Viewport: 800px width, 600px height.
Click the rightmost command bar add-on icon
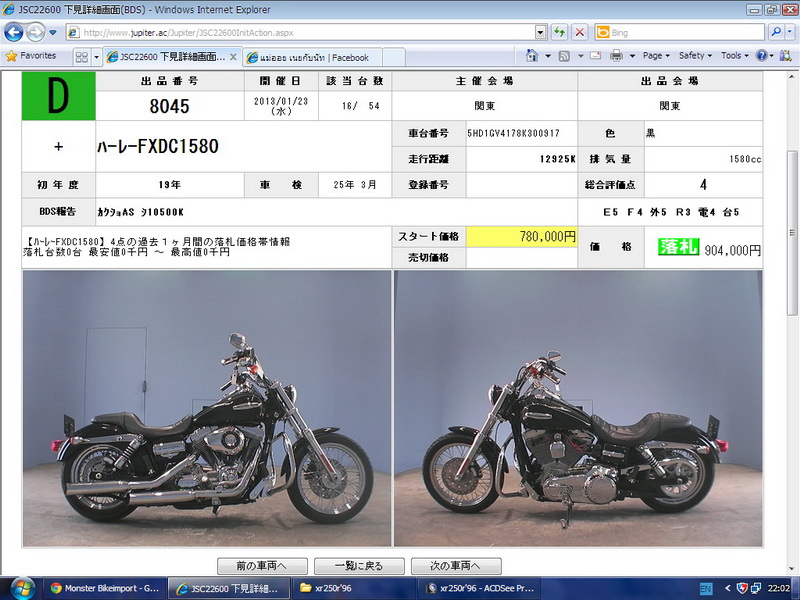click(x=786, y=56)
